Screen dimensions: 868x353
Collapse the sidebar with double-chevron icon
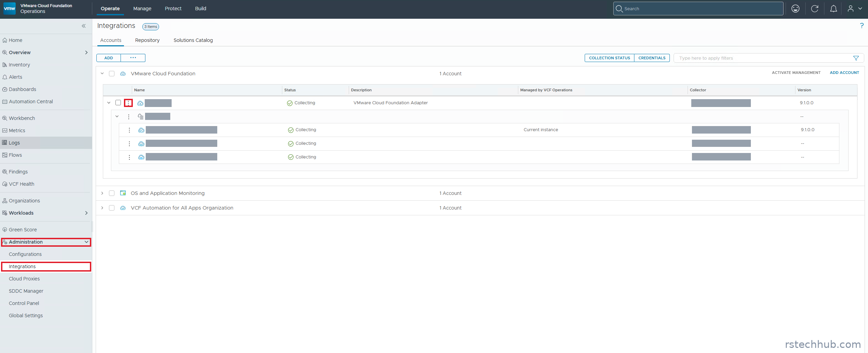coord(83,26)
